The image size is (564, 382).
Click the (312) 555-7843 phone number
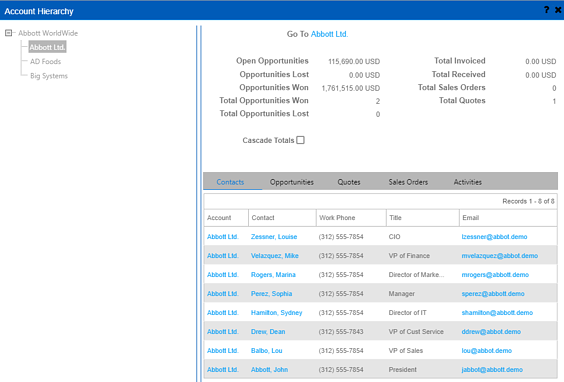pyautogui.click(x=341, y=332)
